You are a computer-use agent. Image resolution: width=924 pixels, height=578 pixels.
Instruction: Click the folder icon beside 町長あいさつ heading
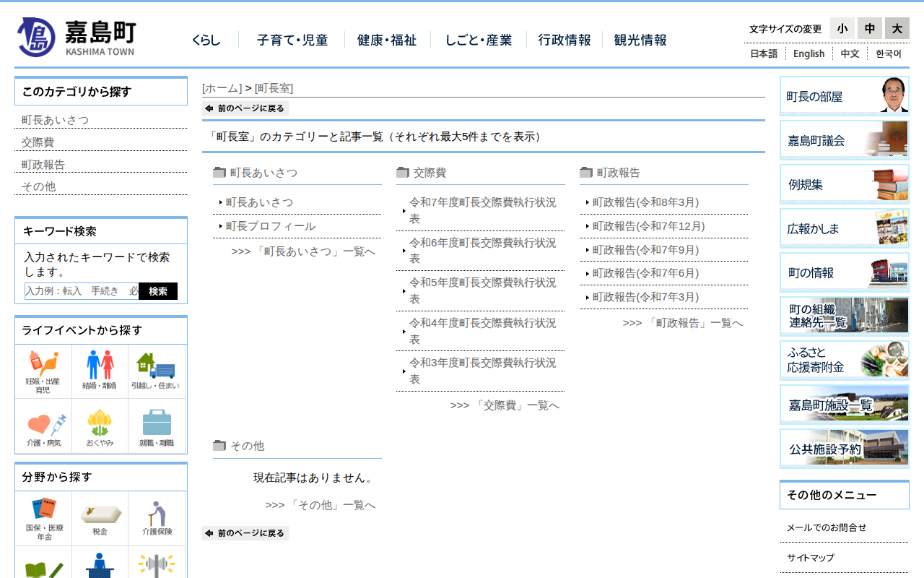219,173
